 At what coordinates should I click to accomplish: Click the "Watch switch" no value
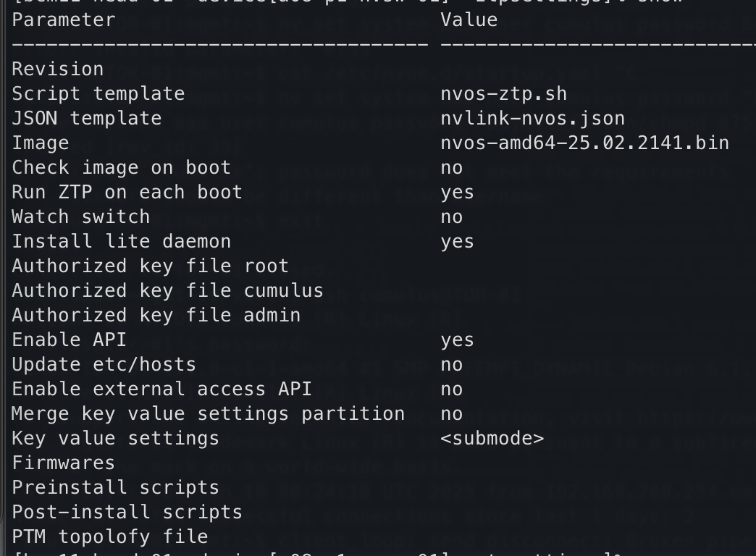click(451, 217)
